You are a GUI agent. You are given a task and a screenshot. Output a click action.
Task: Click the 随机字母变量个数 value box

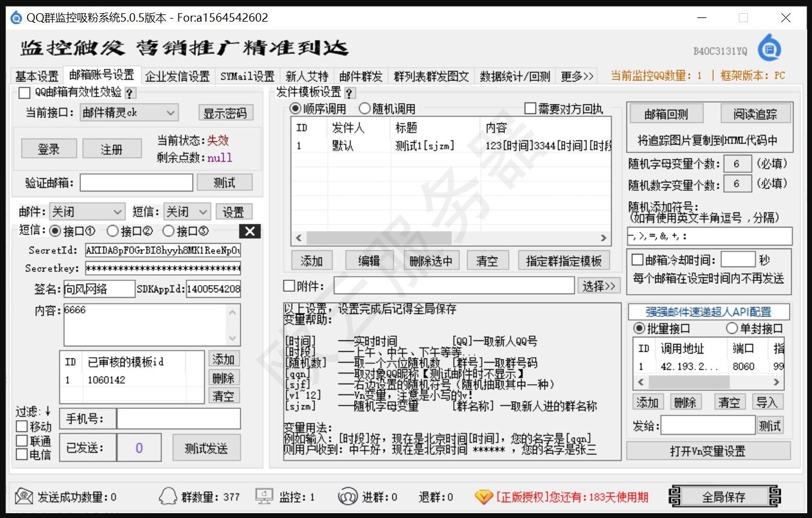pos(736,164)
